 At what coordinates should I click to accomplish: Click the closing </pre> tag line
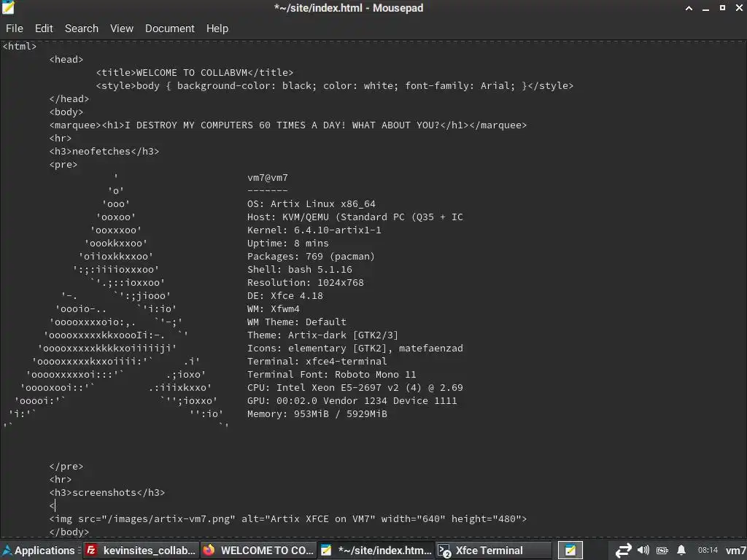click(x=66, y=466)
